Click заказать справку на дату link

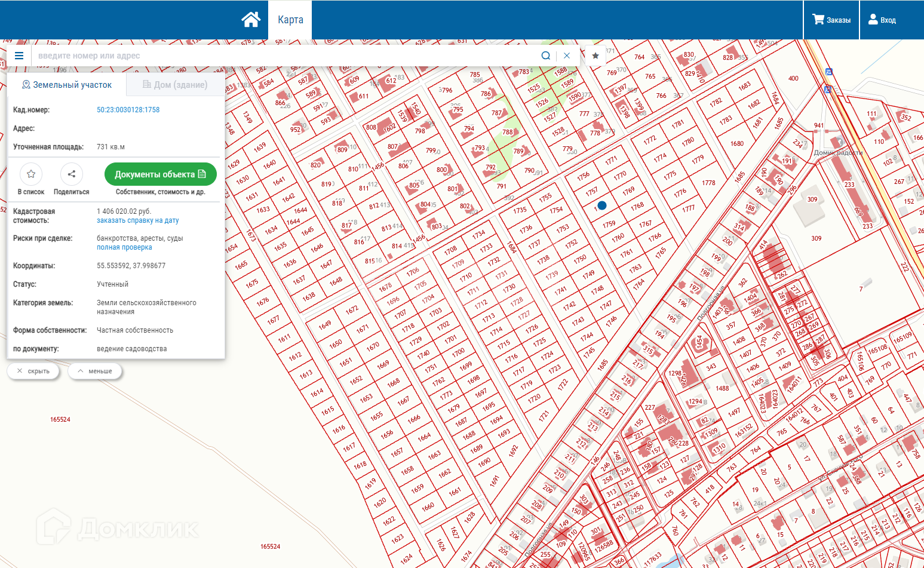[x=138, y=220]
